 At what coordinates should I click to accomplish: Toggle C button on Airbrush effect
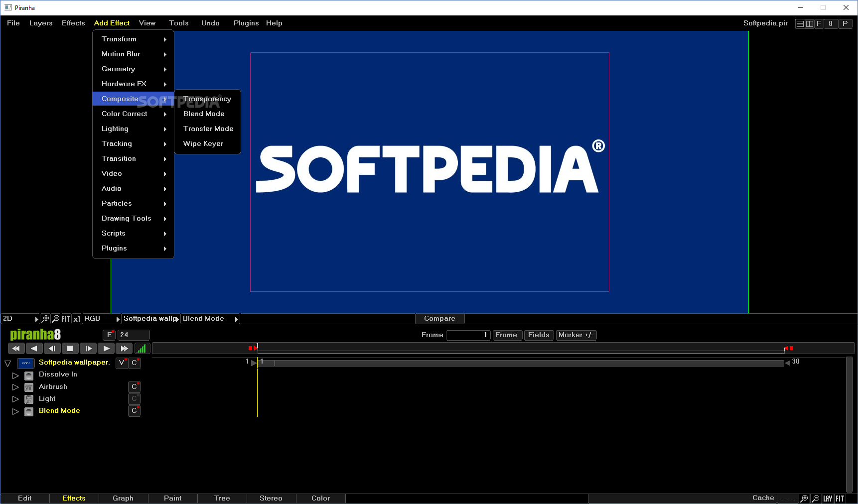pos(135,387)
